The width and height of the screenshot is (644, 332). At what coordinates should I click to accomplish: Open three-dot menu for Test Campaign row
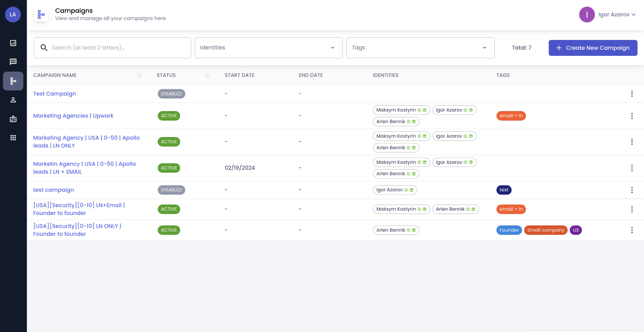tap(632, 94)
